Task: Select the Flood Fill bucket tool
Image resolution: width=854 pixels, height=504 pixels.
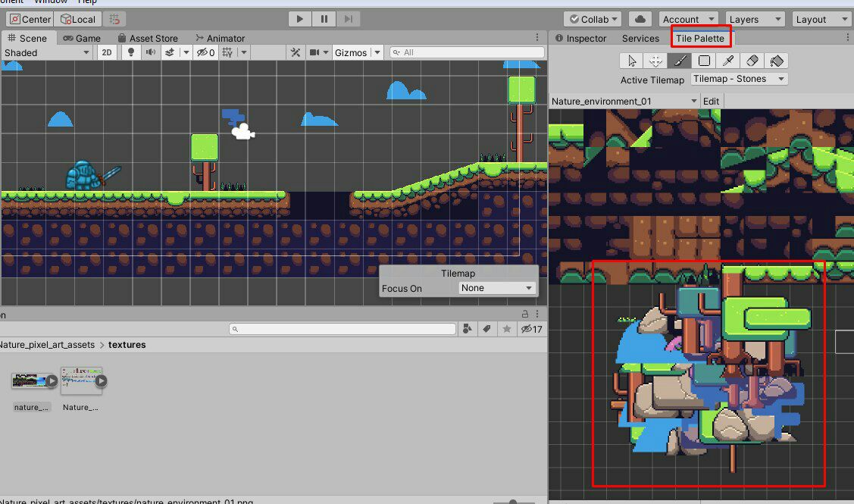Action: click(x=777, y=61)
